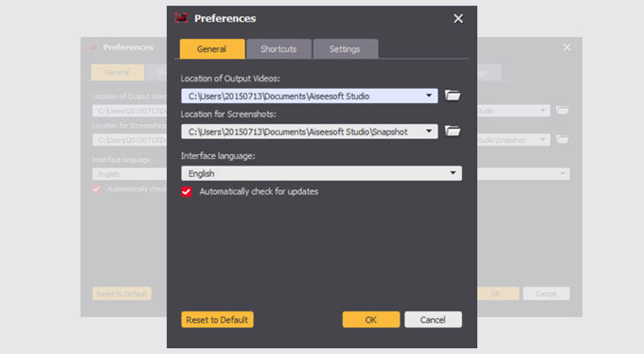Image resolution: width=644 pixels, height=354 pixels.
Task: Switch to the Settings tab
Action: point(346,49)
